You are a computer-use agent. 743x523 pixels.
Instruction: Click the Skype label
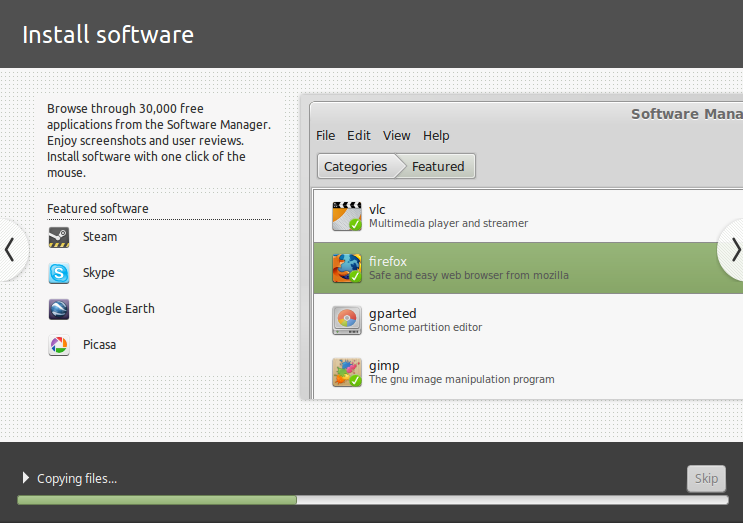(x=99, y=273)
